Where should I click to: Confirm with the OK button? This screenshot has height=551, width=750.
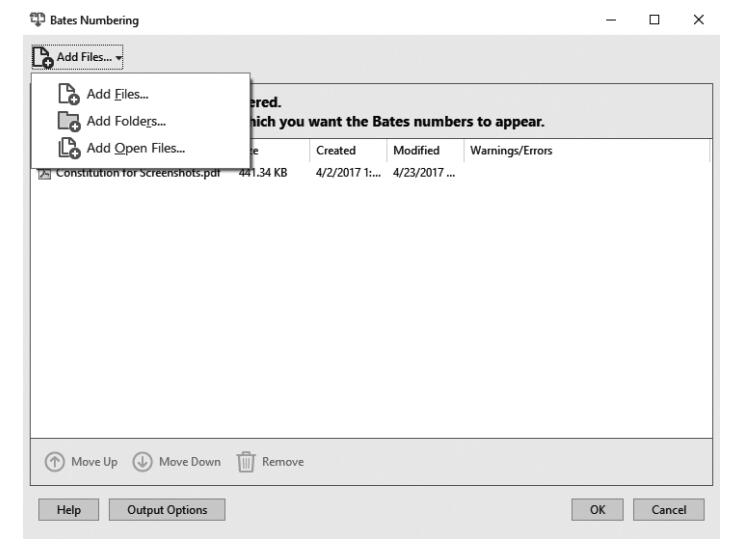[x=599, y=508]
